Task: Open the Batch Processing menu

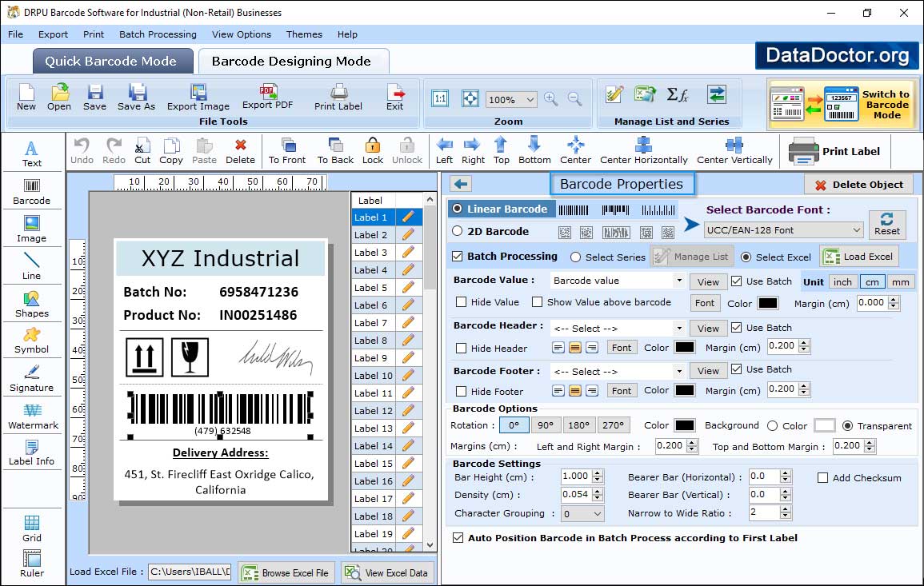Action: coord(158,34)
